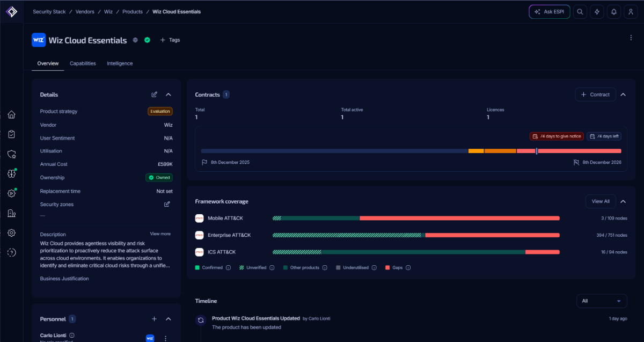Open the help question mark sidebar icon
Viewport: 644px width, 342px height.
click(x=11, y=252)
